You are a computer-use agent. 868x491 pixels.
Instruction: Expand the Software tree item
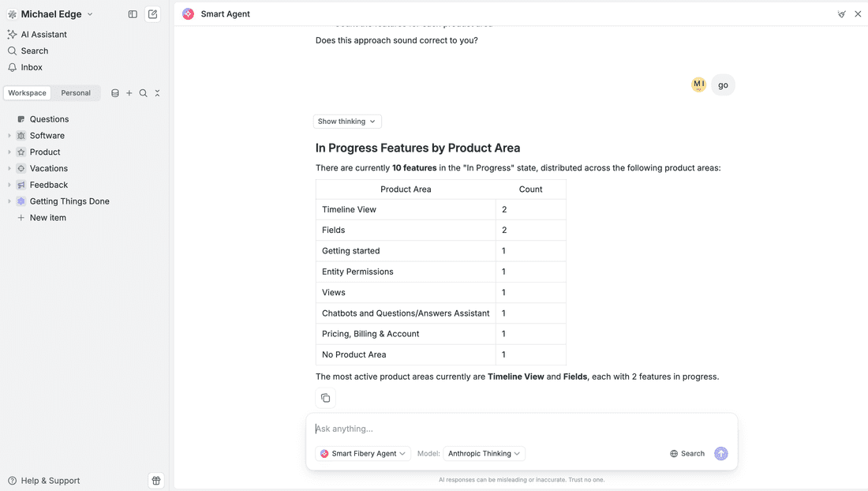pos(9,136)
